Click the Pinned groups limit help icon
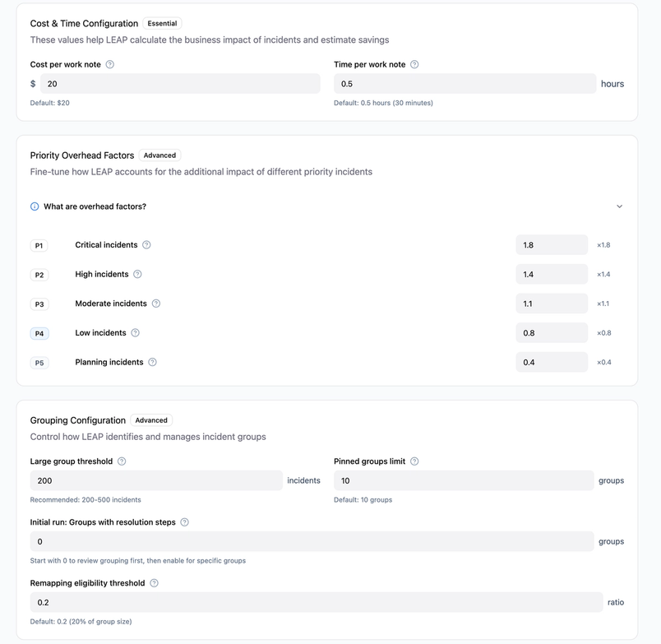 (x=414, y=461)
